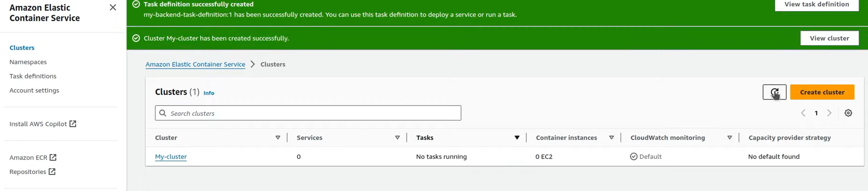868x191 pixels.
Task: Click 'Amazon Elastic Container Service' sidebar title
Action: (x=44, y=13)
